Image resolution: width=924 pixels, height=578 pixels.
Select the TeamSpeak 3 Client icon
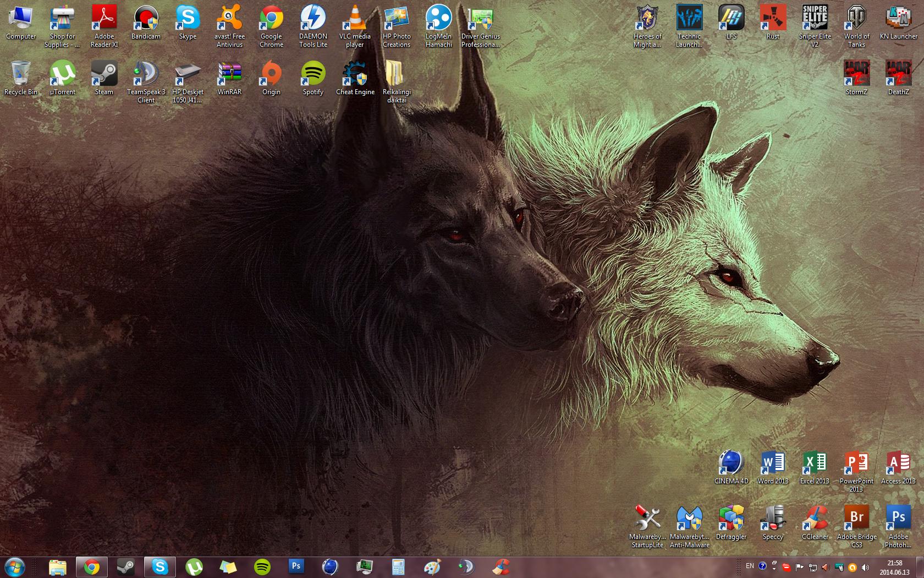146,83
